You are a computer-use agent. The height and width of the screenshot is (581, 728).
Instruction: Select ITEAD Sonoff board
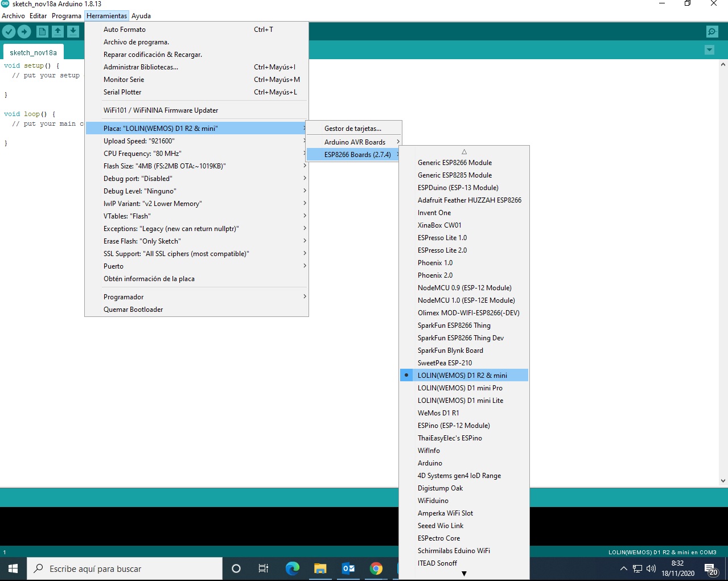coord(464,563)
